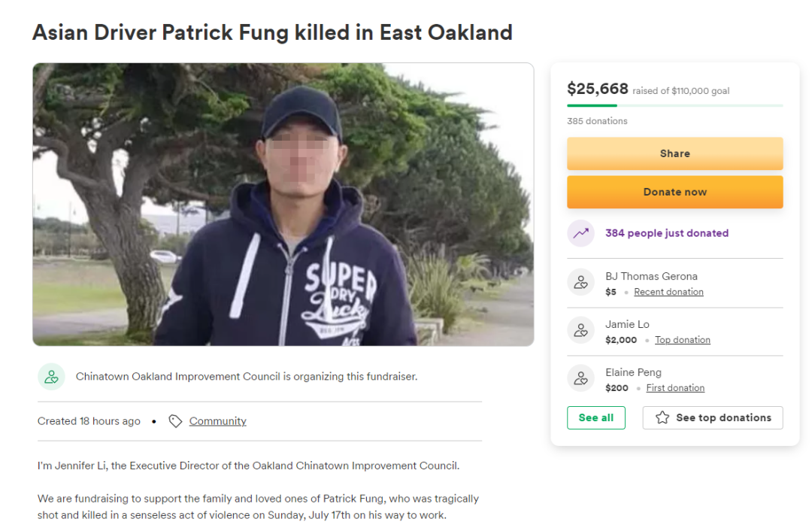
Task: Click the fundraising progress bar
Action: tap(674, 106)
